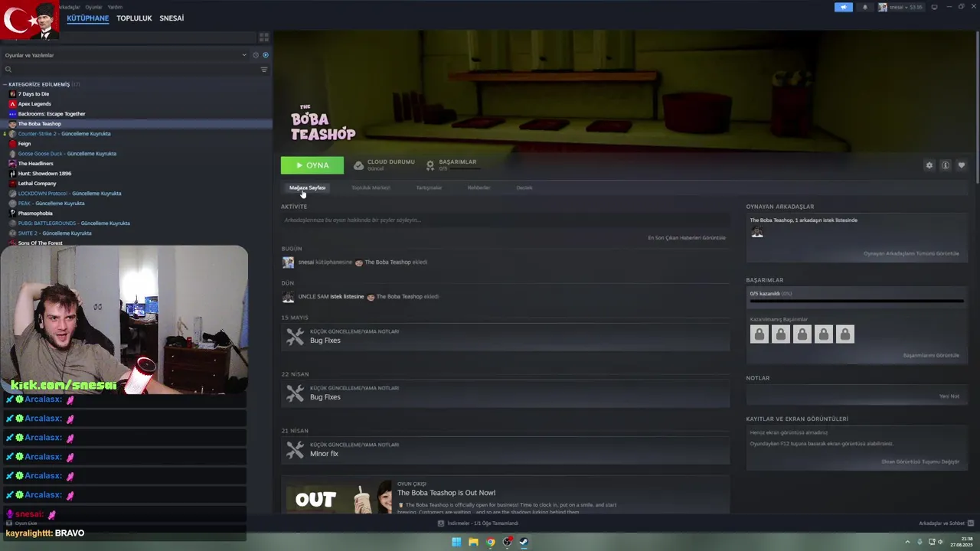This screenshot has height=551, width=980.
Task: Open Chrome from the Windows taskbar
Action: click(490, 542)
